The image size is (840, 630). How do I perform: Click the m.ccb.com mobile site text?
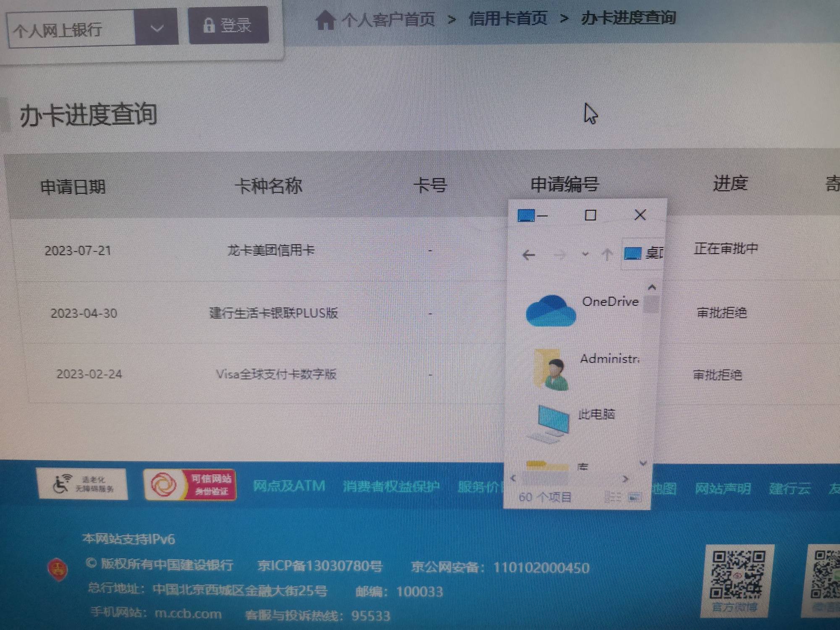coord(188,614)
